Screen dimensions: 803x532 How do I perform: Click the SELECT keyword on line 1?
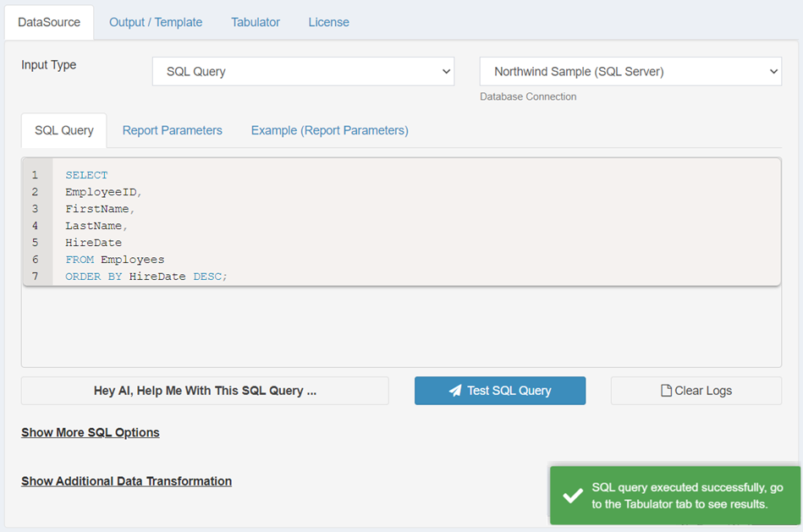tap(85, 174)
